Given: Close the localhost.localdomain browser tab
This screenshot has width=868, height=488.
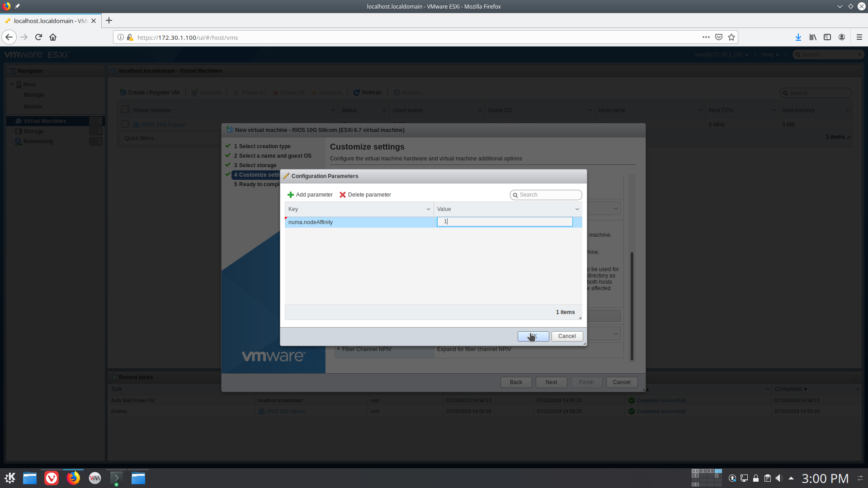Looking at the screenshot, I should coord(94,21).
